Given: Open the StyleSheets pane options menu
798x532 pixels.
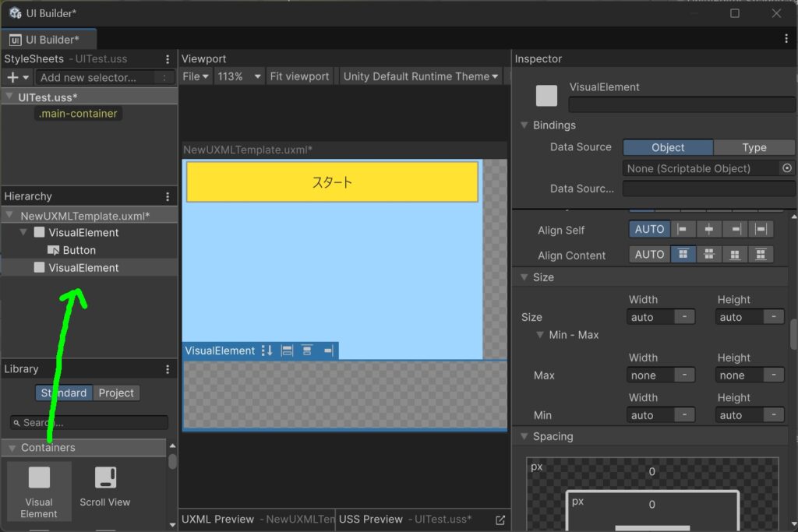Looking at the screenshot, I should coord(168,59).
